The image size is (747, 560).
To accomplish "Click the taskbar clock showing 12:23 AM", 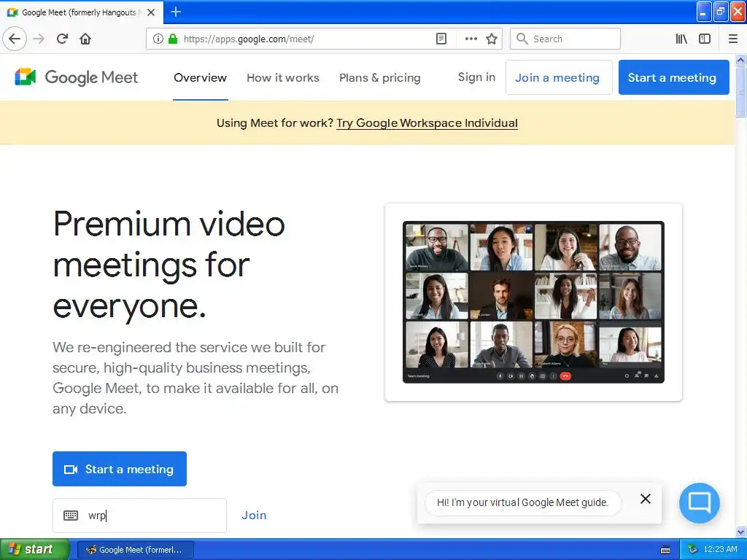I will 720,550.
